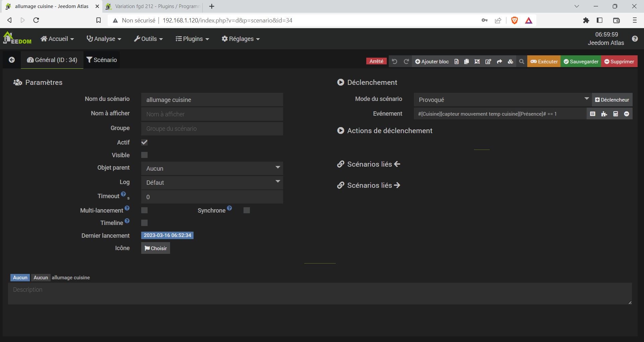Enable the Visible checkbox
The width and height of the screenshot is (644, 342).
click(x=144, y=155)
